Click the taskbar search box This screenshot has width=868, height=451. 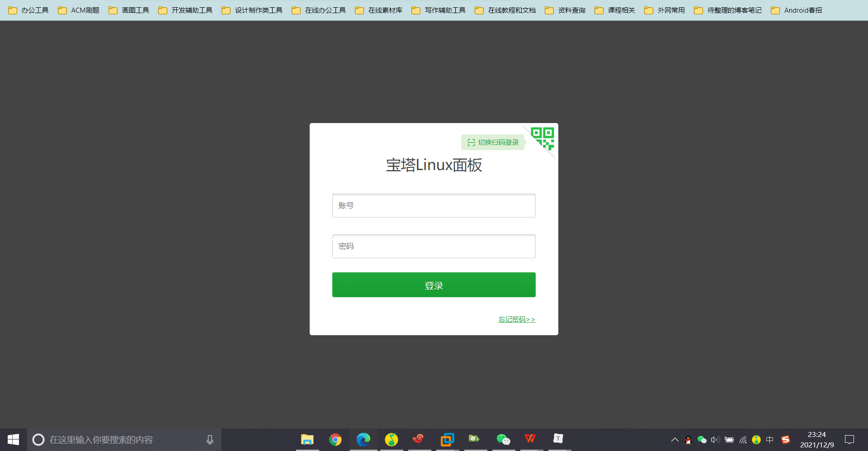124,440
